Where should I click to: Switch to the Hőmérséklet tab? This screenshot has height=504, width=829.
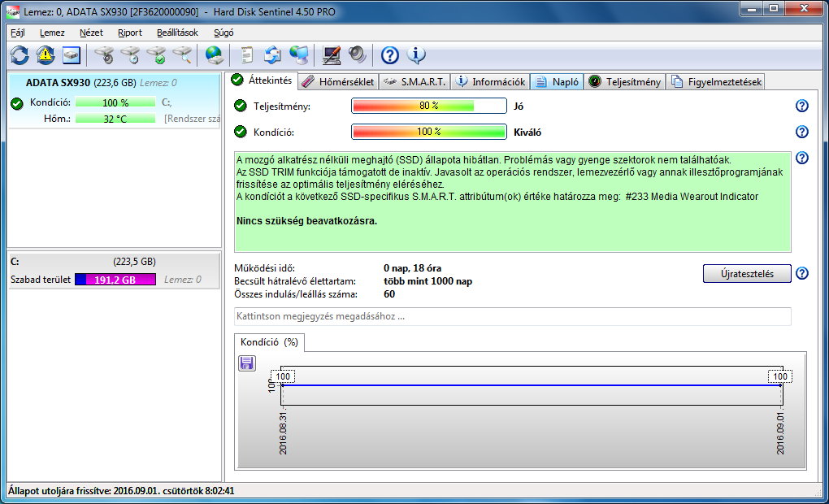pos(338,82)
